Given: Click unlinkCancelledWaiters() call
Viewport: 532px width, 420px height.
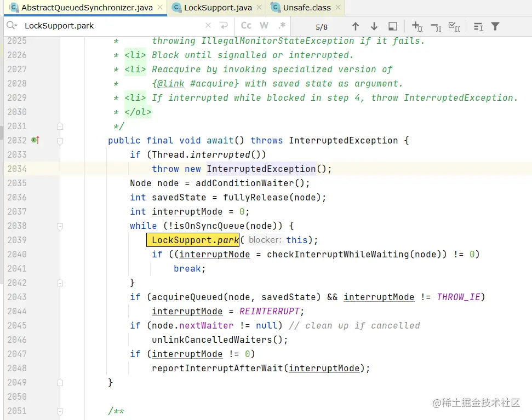Looking at the screenshot, I should pos(217,340).
